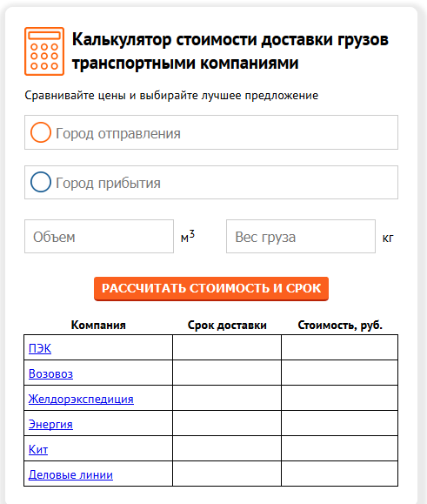427x504 pixels.
Task: Click the blue circle in arrival city field
Action: tap(41, 182)
